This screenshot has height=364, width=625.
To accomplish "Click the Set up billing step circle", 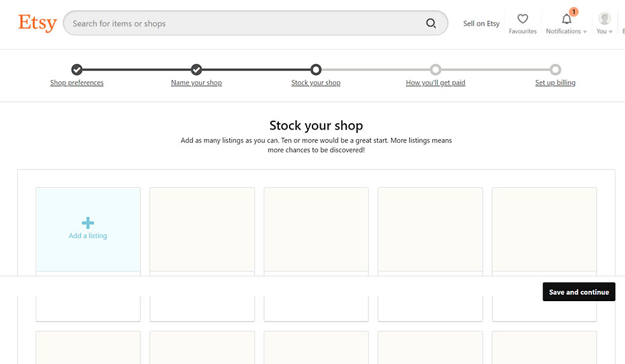I will point(555,70).
